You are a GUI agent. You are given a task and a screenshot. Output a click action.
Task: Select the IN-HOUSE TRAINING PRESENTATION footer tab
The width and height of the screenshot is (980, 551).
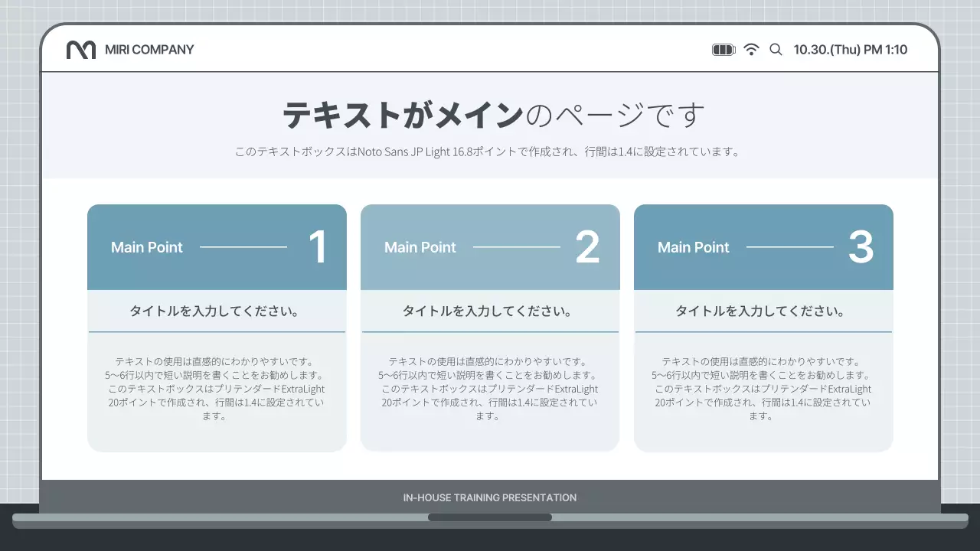pyautogui.click(x=490, y=497)
